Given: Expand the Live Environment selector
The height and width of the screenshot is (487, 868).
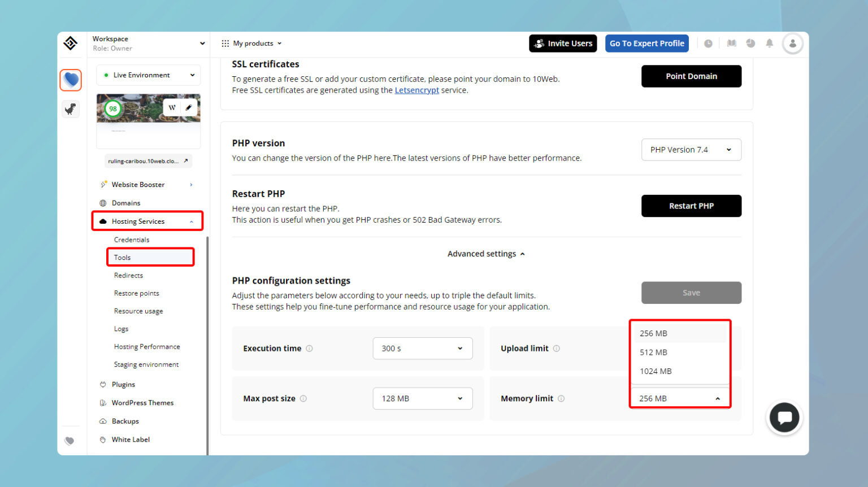Looking at the screenshot, I should [148, 75].
